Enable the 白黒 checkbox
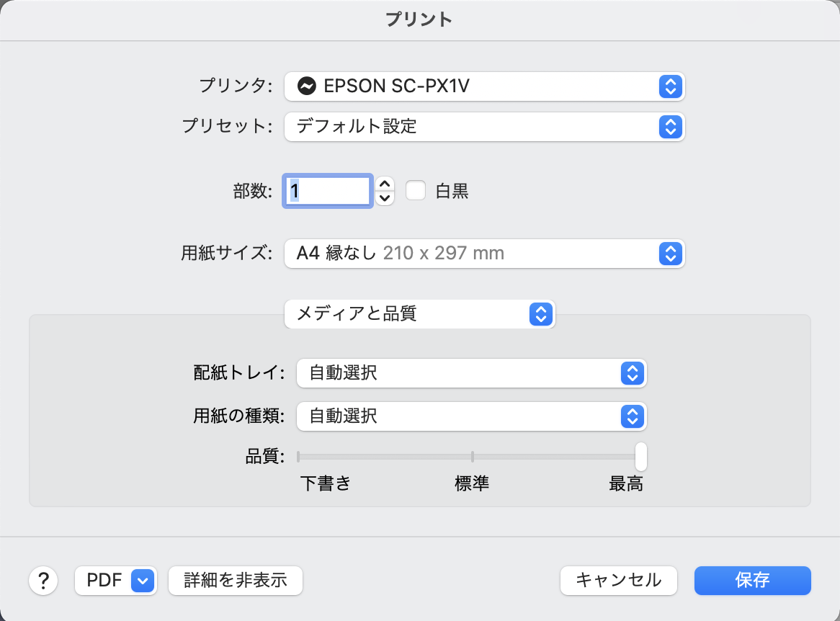Screen dimensions: 840x621 [416, 190]
